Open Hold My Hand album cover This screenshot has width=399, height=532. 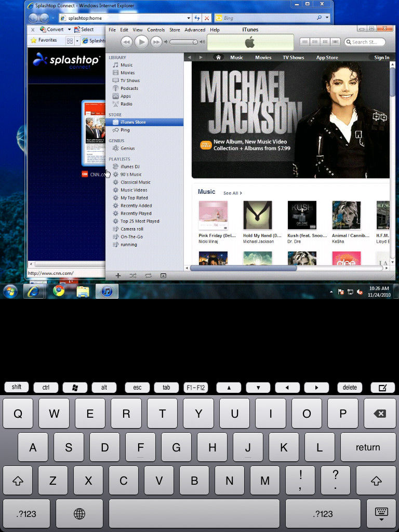(x=258, y=216)
